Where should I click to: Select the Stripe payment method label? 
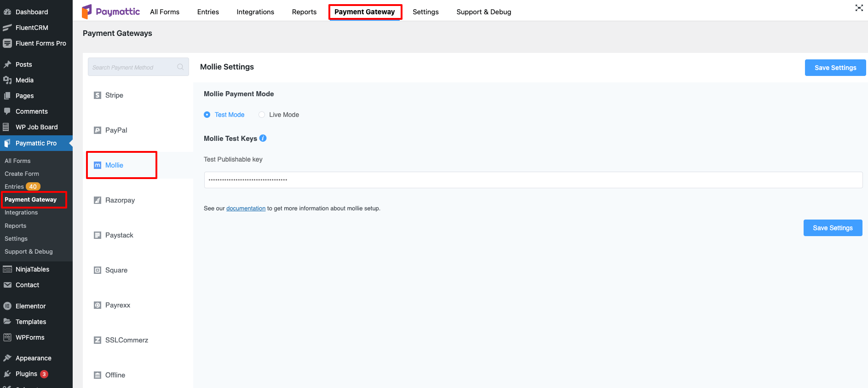(114, 95)
